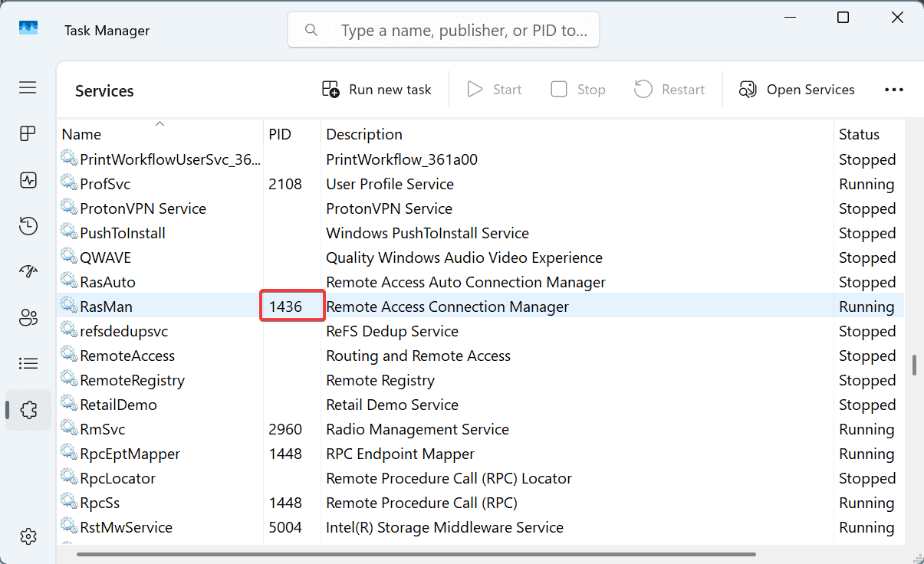This screenshot has height=564, width=924.
Task: Click the Stop service button
Action: [578, 90]
